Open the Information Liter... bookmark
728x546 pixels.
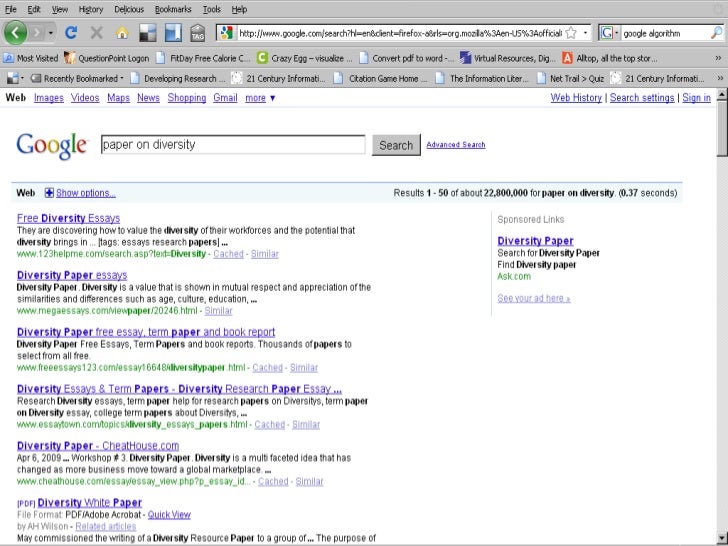pos(483,78)
